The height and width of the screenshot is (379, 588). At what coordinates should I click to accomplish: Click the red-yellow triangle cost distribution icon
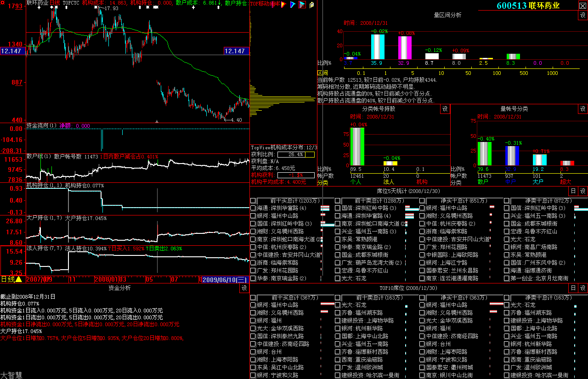(284, 5)
